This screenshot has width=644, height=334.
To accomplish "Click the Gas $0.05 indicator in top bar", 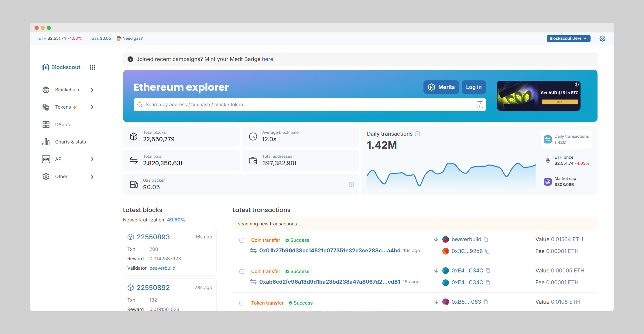I will (x=101, y=39).
